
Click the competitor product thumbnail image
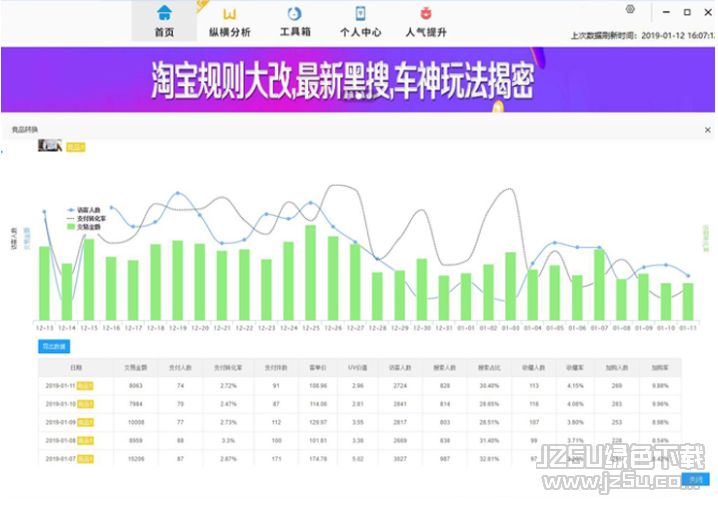click(x=50, y=145)
